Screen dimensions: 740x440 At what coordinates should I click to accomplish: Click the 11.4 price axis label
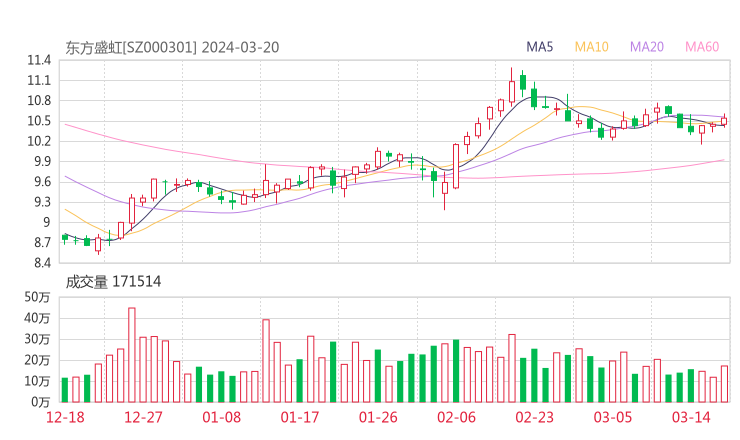(x=39, y=60)
